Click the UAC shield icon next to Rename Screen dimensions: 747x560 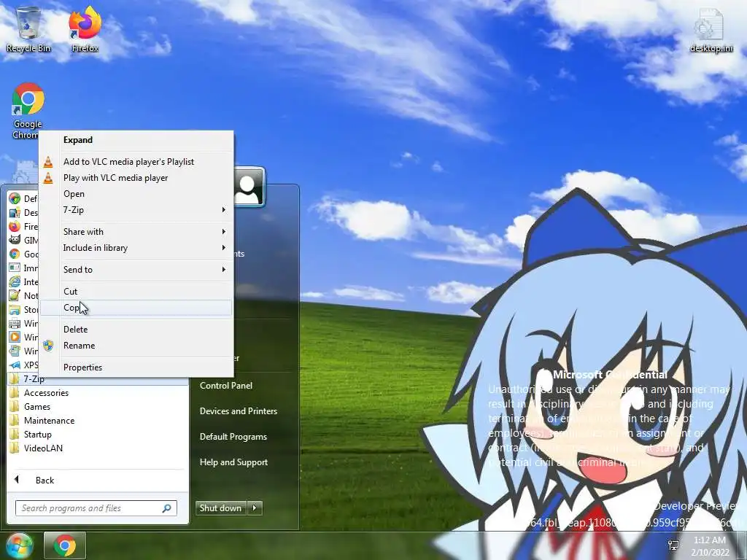click(48, 346)
